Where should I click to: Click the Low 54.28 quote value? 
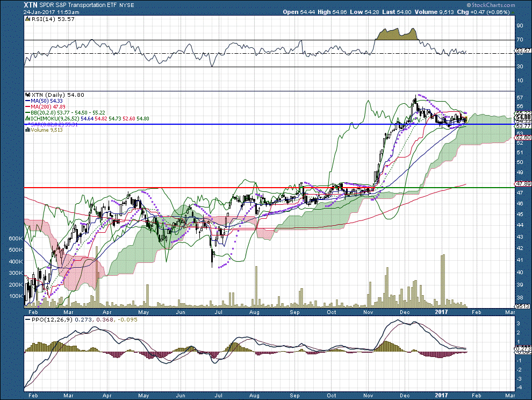365,12
